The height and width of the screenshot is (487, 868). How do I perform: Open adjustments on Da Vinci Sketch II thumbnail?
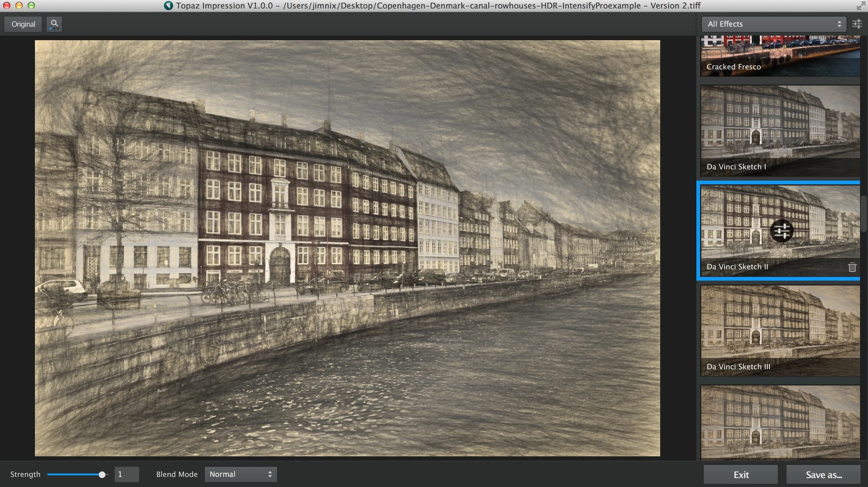(x=782, y=231)
